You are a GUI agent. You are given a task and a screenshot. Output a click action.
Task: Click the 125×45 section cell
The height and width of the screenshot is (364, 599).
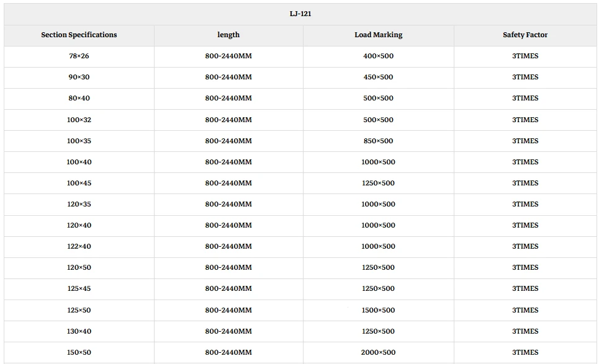(x=79, y=288)
